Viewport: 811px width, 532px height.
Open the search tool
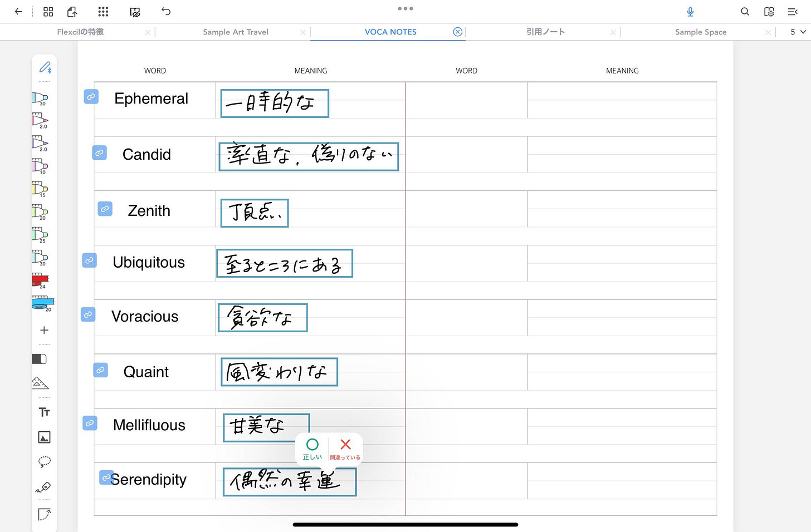(745, 12)
